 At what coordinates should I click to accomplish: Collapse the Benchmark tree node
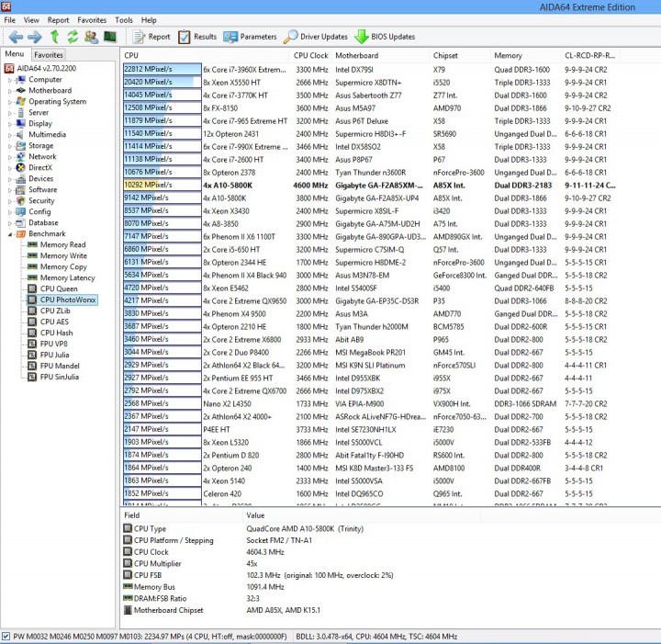click(10, 234)
